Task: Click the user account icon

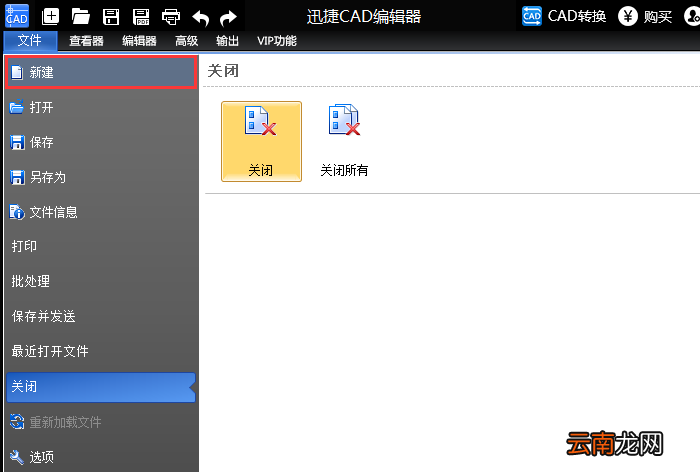Action: [x=692, y=17]
